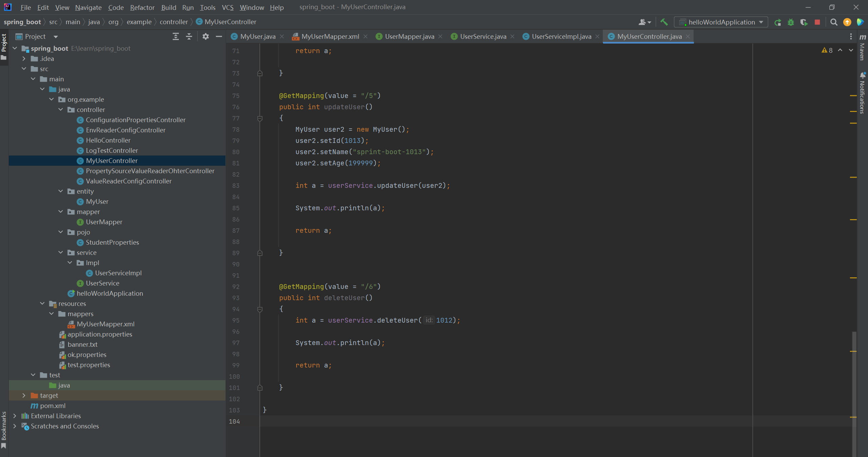Switch to UserServiceImpl.java tab
Screen dimensions: 868x457
point(561,36)
